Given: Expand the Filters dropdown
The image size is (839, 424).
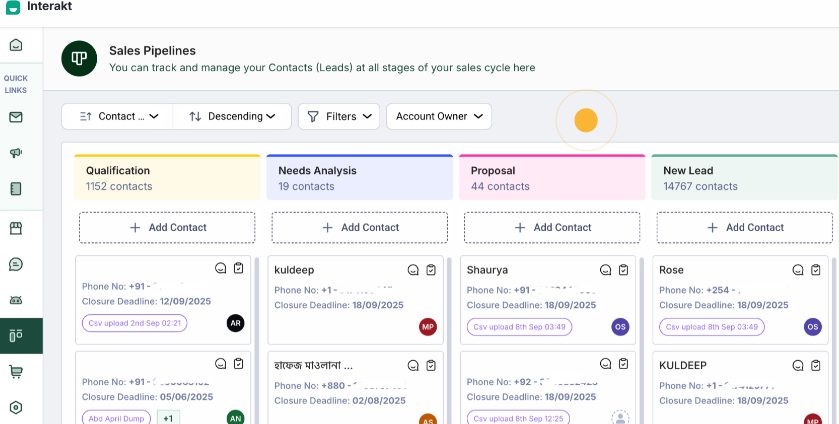Looking at the screenshot, I should (339, 116).
